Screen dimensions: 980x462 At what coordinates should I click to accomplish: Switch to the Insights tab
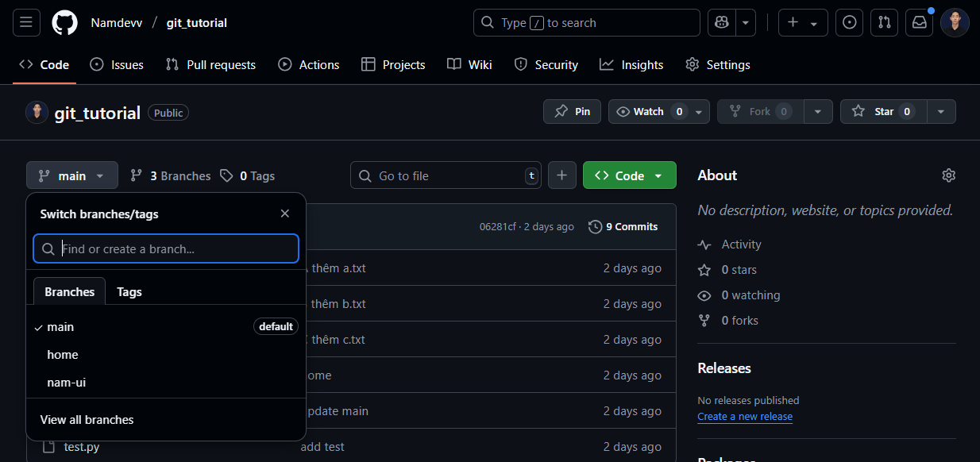pyautogui.click(x=632, y=64)
